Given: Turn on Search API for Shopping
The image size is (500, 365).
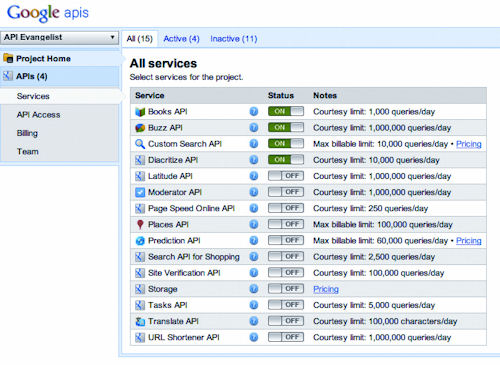Looking at the screenshot, I should [x=286, y=256].
